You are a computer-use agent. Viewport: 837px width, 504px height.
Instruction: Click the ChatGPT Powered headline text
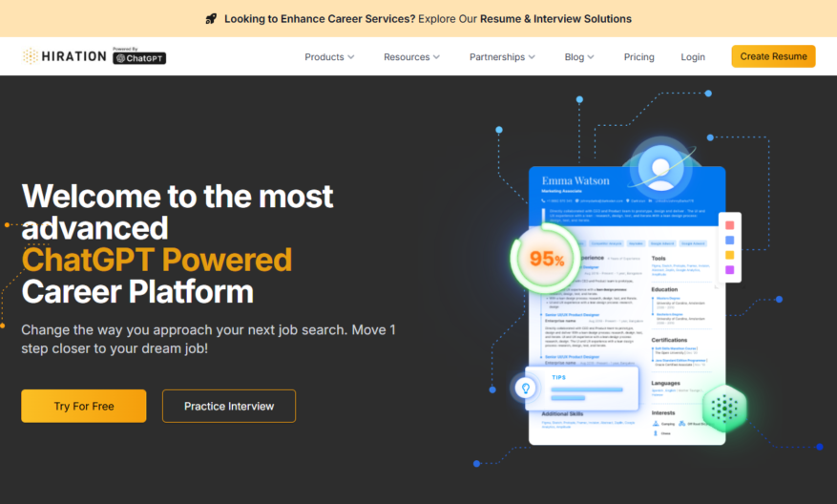[157, 260]
